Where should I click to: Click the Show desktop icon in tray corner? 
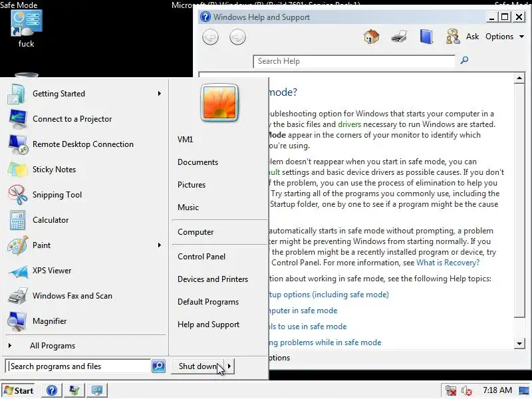click(524, 390)
